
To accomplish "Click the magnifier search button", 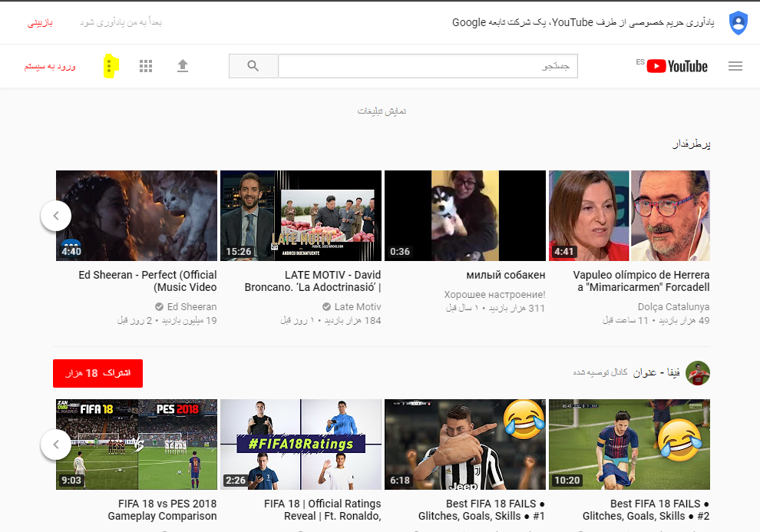I will [253, 66].
